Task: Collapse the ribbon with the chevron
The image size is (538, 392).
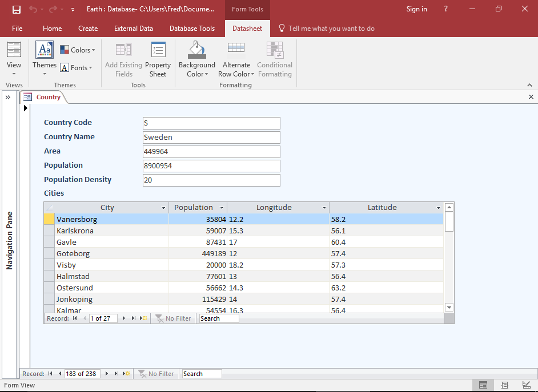Action: (530, 85)
